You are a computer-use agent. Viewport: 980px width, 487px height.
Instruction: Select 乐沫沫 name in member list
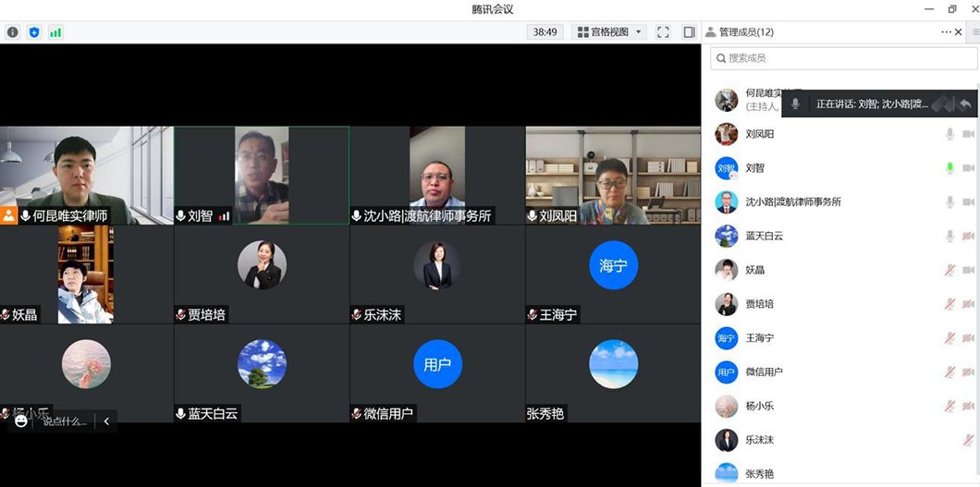pyautogui.click(x=759, y=440)
